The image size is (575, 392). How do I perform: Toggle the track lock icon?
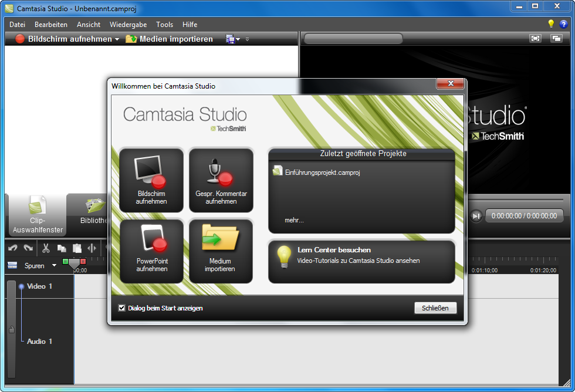coord(11,329)
